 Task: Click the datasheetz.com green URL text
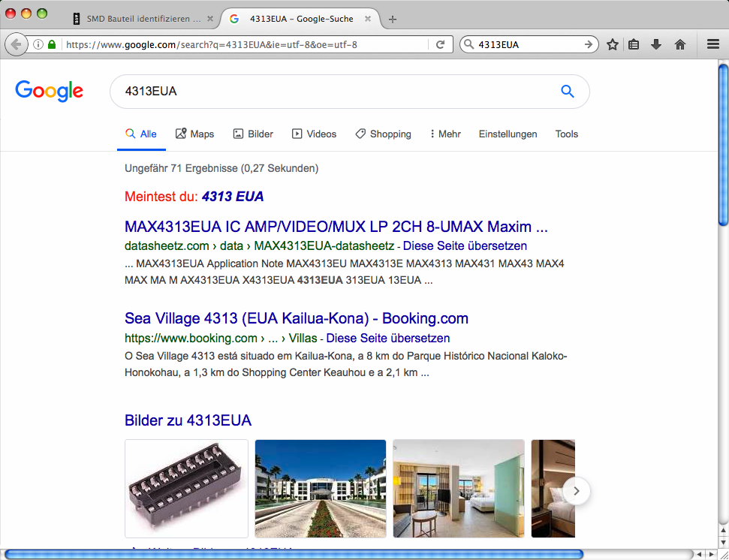260,245
